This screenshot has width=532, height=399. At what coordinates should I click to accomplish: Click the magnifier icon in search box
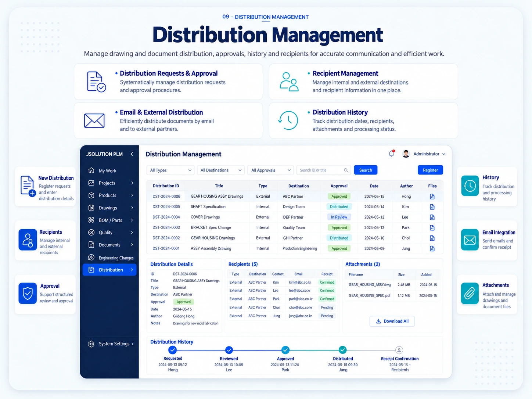(346, 170)
